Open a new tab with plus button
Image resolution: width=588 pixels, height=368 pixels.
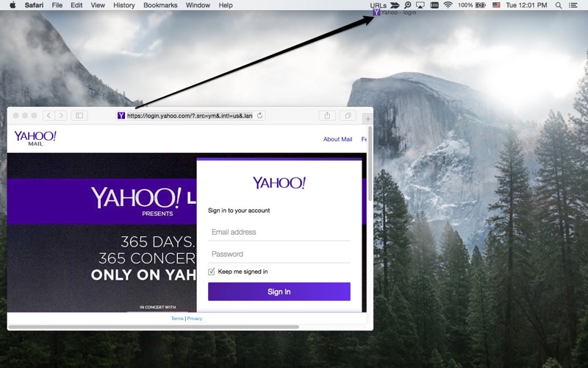pos(368,118)
